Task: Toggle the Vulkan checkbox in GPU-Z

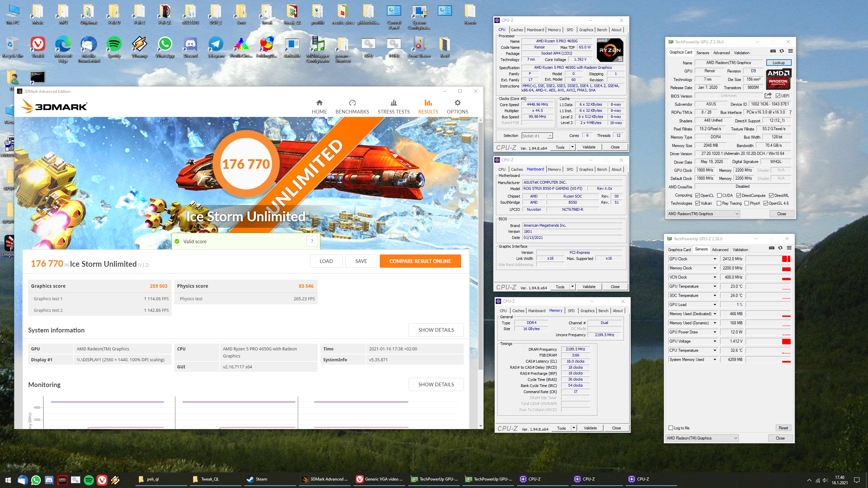Action: (697, 203)
